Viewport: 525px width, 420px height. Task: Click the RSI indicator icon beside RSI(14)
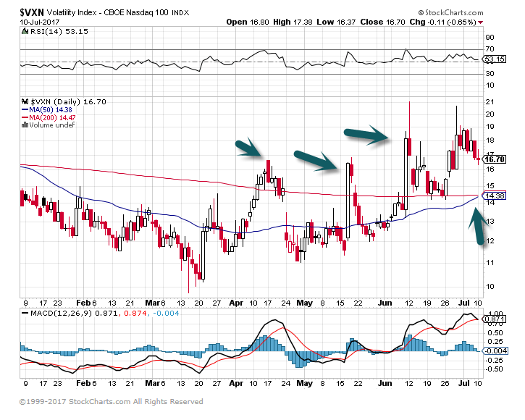click(x=25, y=31)
